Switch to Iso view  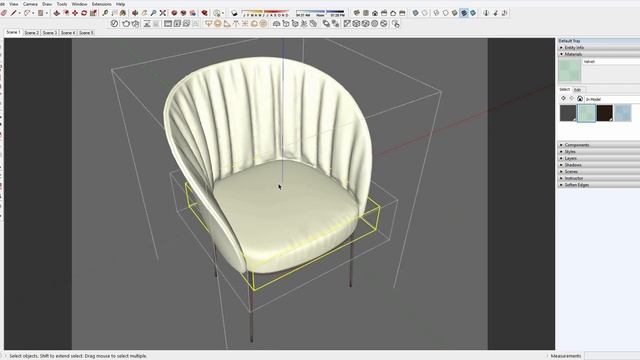(356, 13)
